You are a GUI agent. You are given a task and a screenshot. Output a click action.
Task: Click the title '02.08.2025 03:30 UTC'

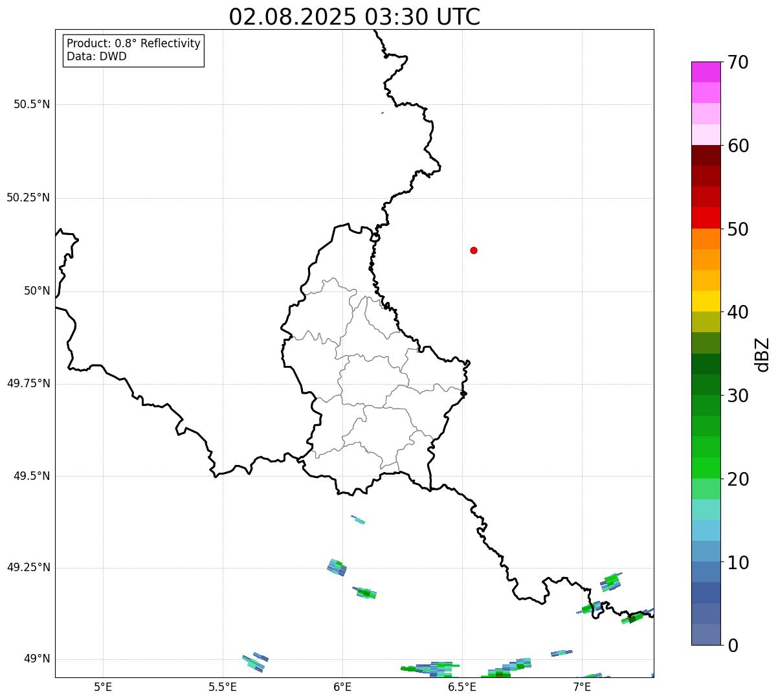click(x=355, y=17)
